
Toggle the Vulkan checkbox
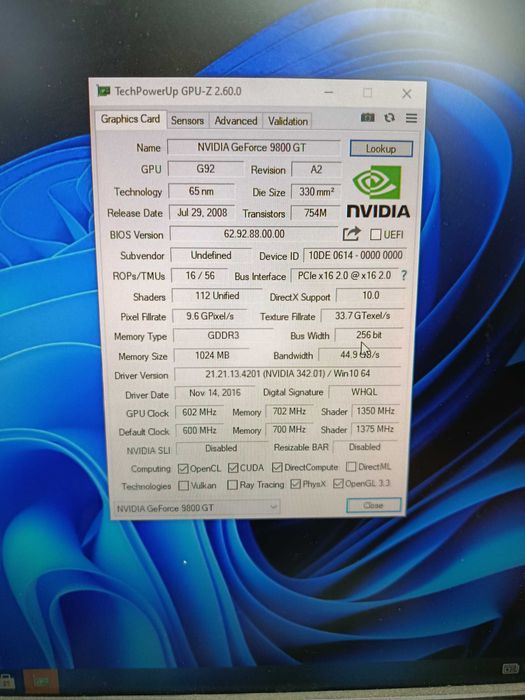click(183, 485)
